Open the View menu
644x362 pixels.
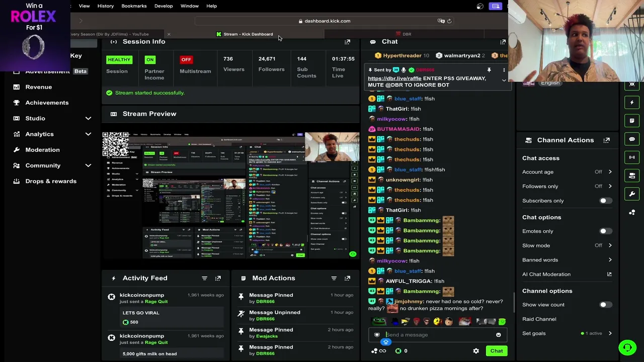[x=84, y=6]
